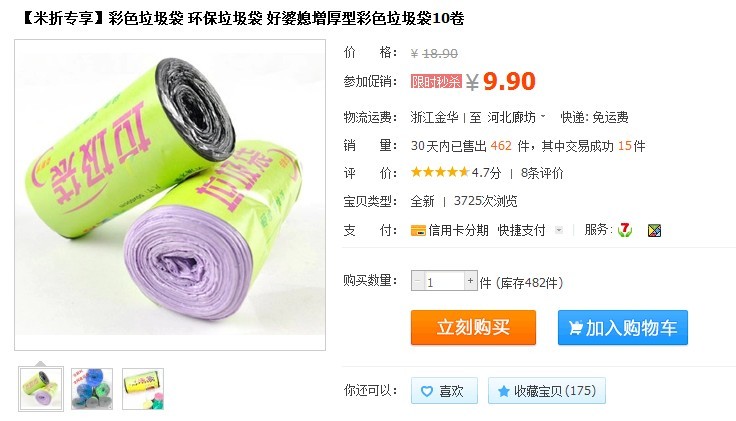Screen dimensions: 736x421
Task: Click the star icon on 收藏宝贝
Action: 504,391
